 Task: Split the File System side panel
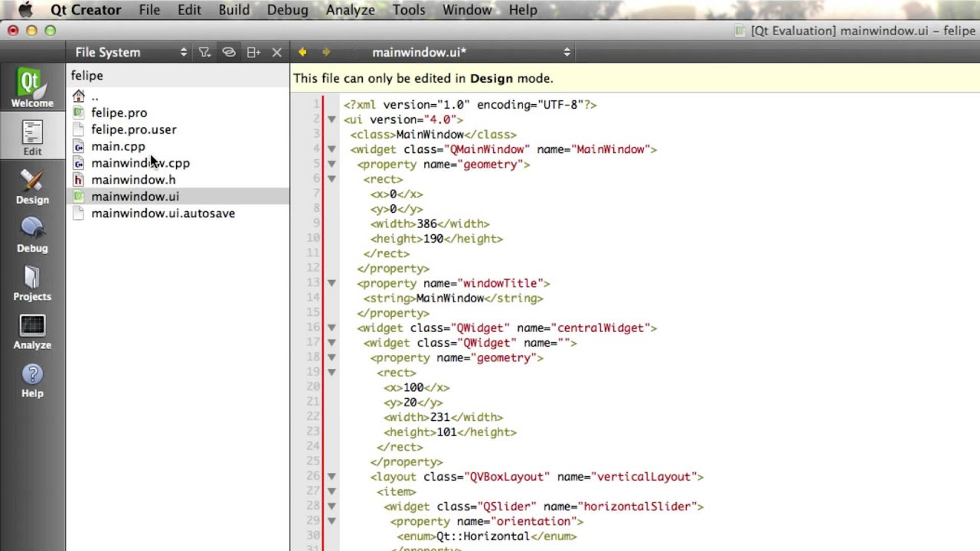(x=253, y=52)
